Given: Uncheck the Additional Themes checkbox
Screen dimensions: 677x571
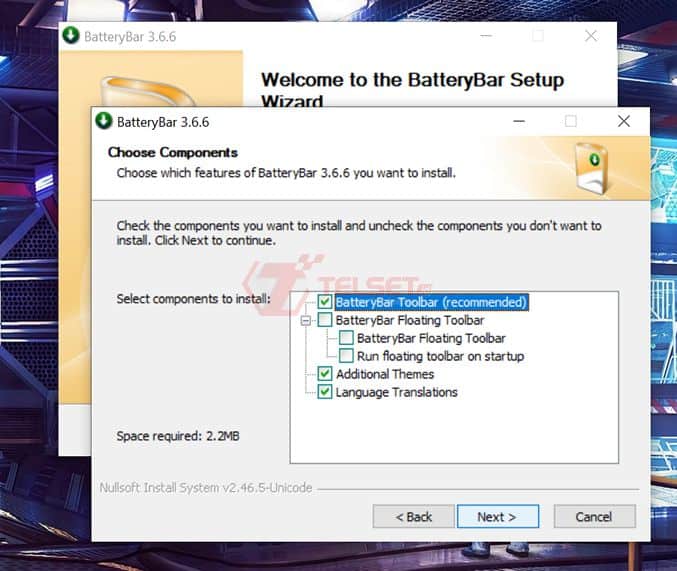Looking at the screenshot, I should click(325, 374).
